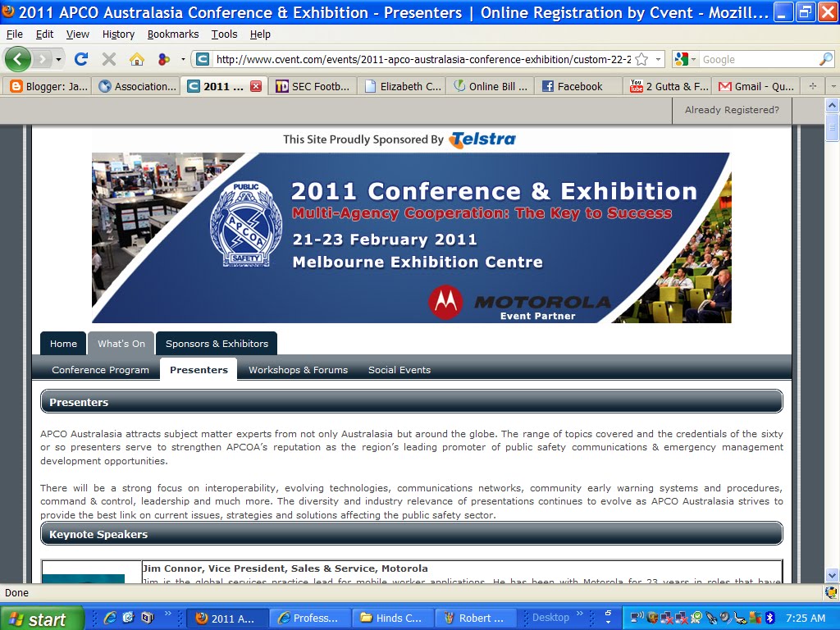
Task: Open the Google search engine selector
Action: click(685, 59)
